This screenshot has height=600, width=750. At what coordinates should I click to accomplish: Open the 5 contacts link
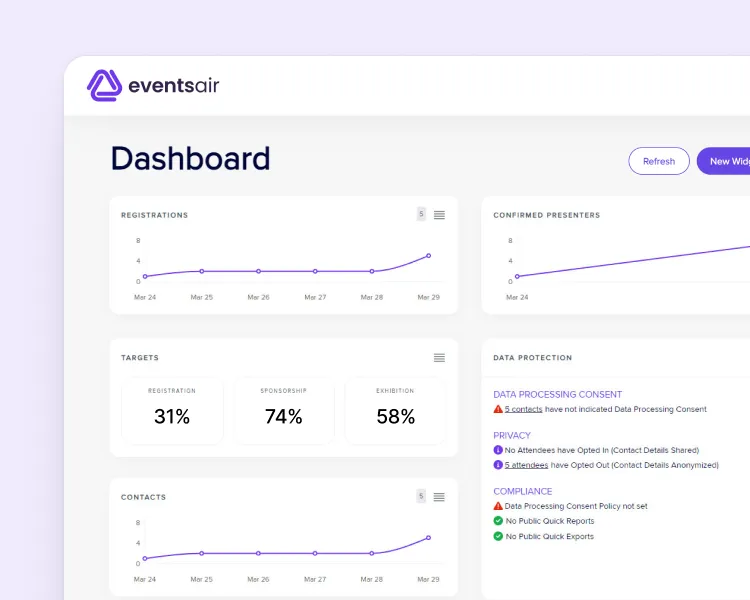pyautogui.click(x=523, y=409)
